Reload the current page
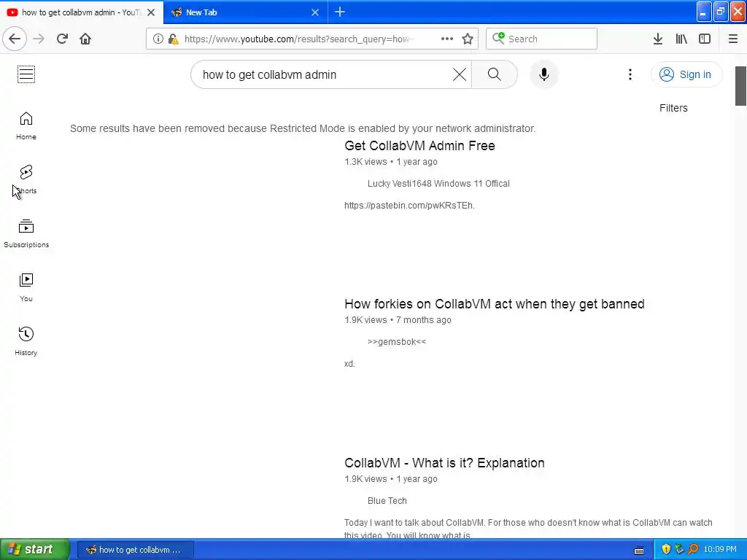The width and height of the screenshot is (747, 560). pos(62,39)
